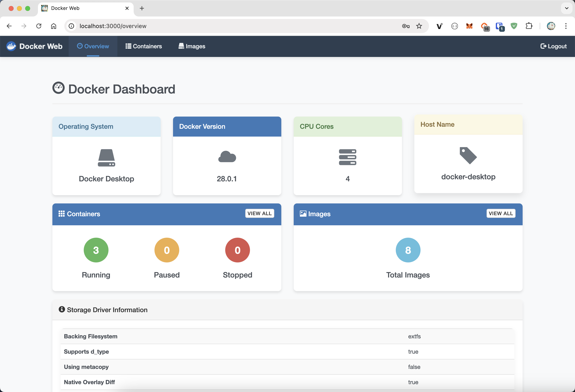
Task: Open the Containers nav tab
Action: click(x=144, y=46)
